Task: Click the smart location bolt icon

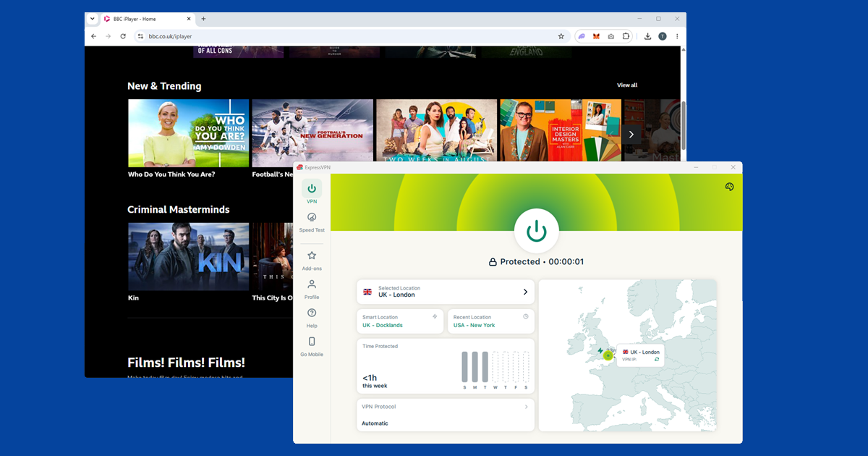Action: [435, 316]
